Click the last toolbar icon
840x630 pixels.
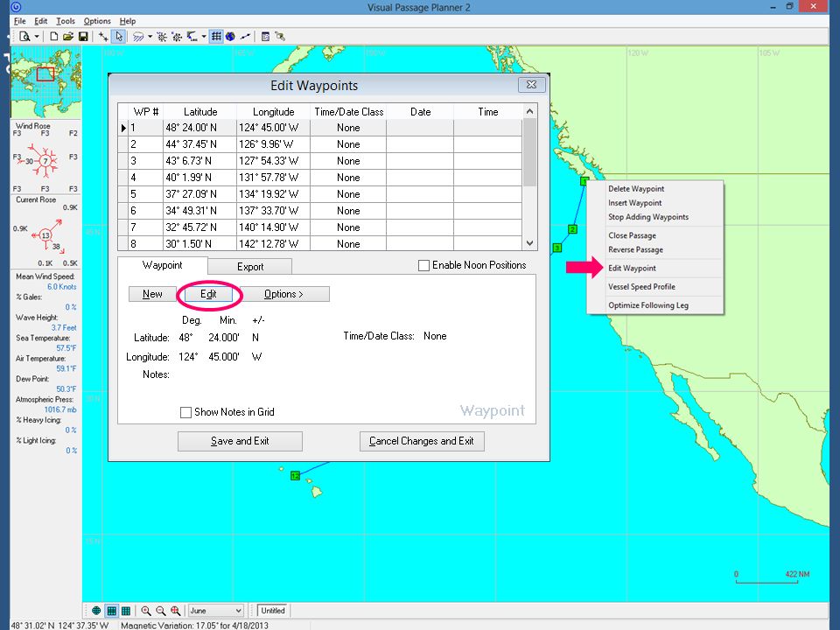pos(280,37)
